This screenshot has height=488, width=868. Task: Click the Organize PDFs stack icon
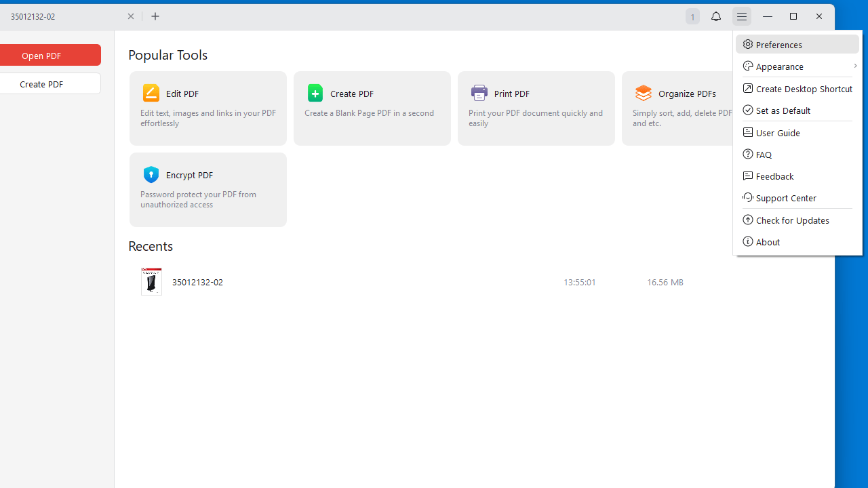643,93
